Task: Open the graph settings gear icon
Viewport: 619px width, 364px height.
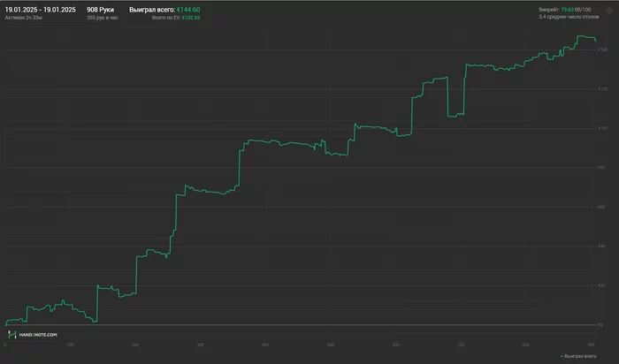Action: pyautogui.click(x=609, y=11)
